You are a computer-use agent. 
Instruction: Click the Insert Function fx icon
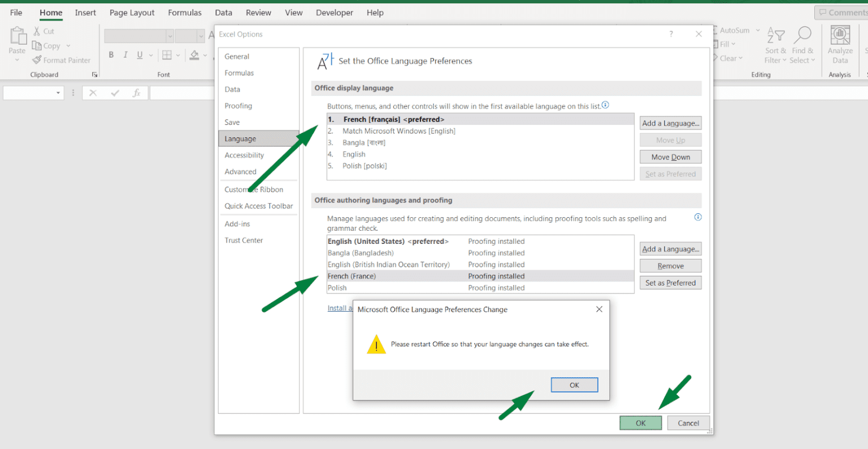(137, 92)
